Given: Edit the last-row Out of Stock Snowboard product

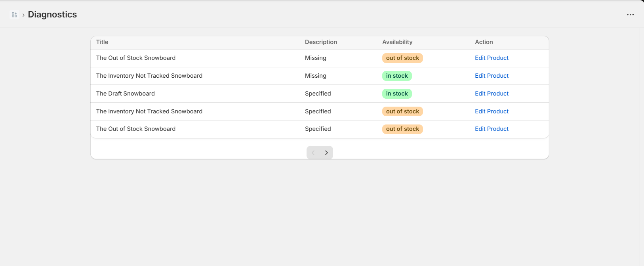Looking at the screenshot, I should pyautogui.click(x=492, y=129).
